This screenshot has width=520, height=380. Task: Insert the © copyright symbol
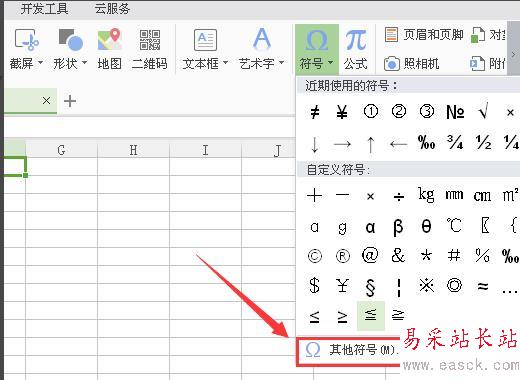[315, 256]
